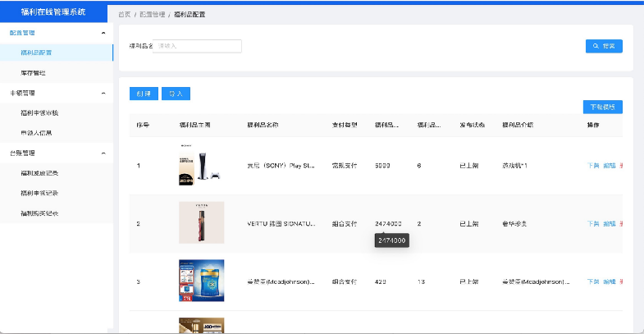Click the 2474000 value in row 2
The width and height of the screenshot is (644, 334).
click(388, 223)
